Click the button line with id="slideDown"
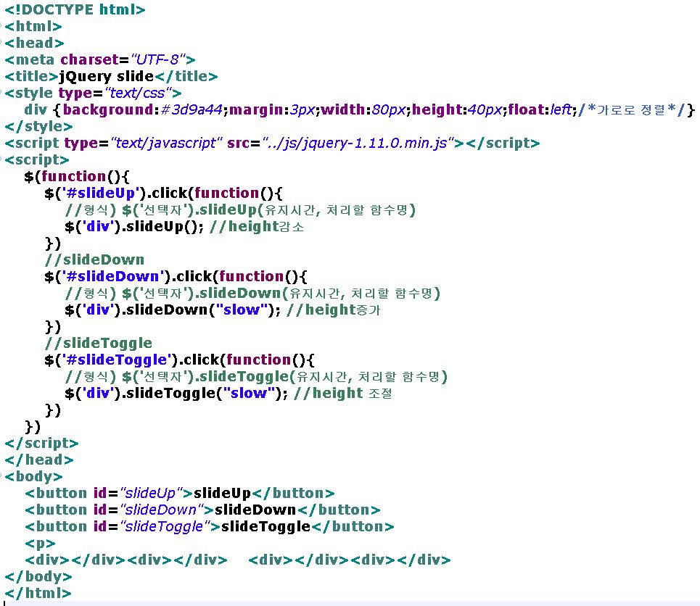Viewport: 700px width, 606px height. pos(202,510)
